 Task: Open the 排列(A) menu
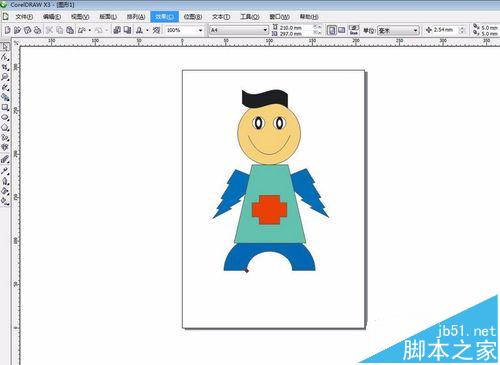click(x=136, y=17)
